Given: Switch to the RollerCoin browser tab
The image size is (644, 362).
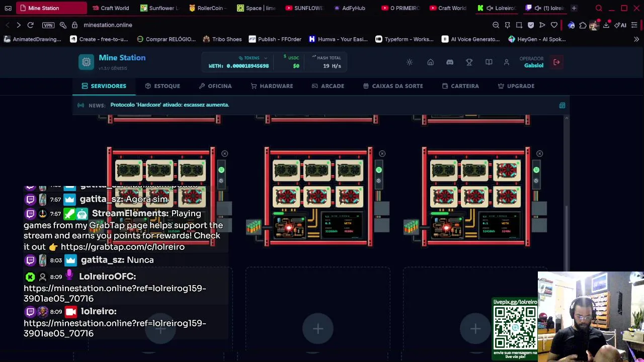Looking at the screenshot, I should 208,8.
